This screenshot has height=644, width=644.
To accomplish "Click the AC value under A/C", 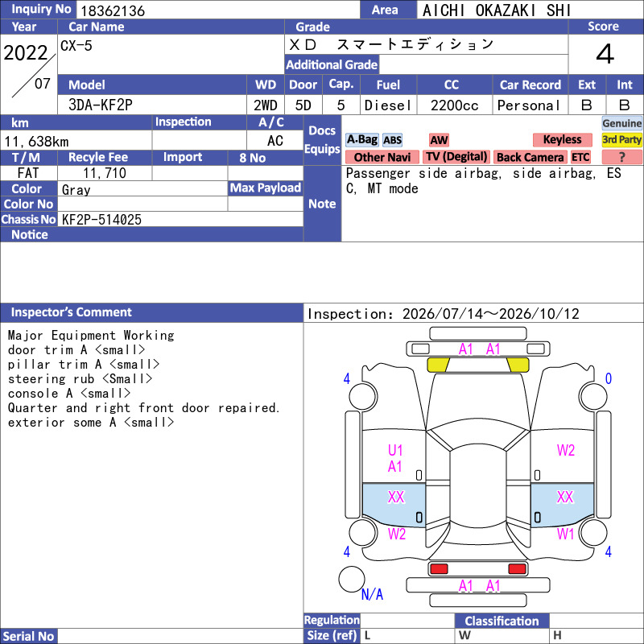I will point(275,141).
